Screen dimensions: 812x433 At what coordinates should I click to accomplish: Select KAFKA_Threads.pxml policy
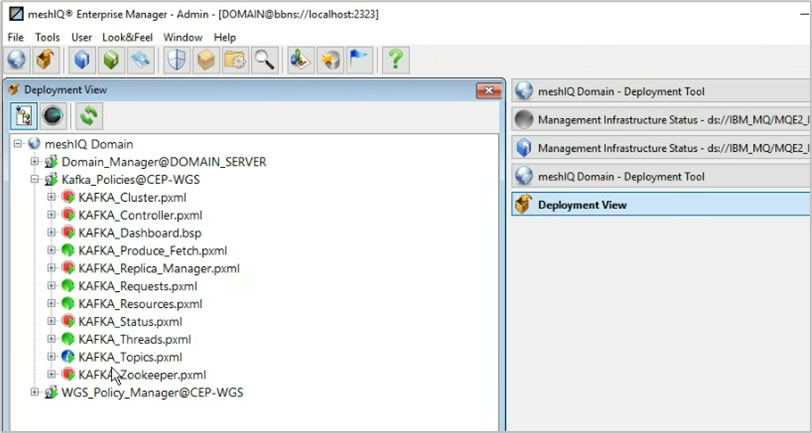pos(135,339)
